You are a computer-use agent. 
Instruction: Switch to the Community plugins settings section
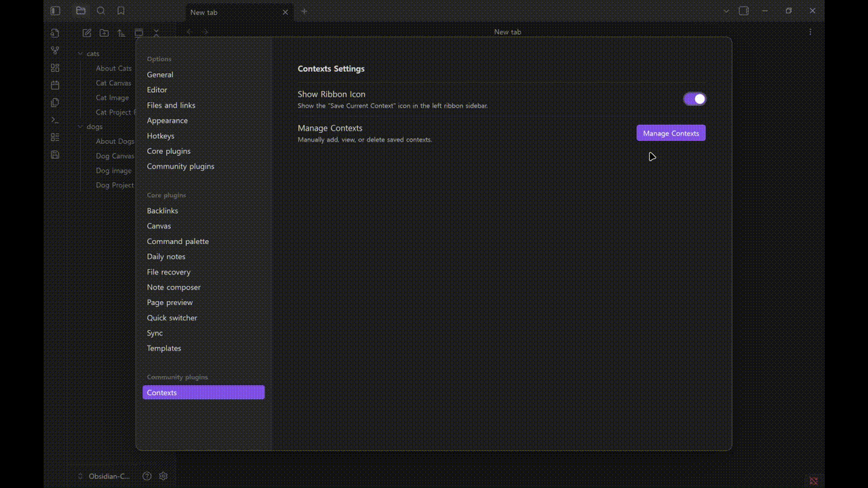pyautogui.click(x=180, y=166)
